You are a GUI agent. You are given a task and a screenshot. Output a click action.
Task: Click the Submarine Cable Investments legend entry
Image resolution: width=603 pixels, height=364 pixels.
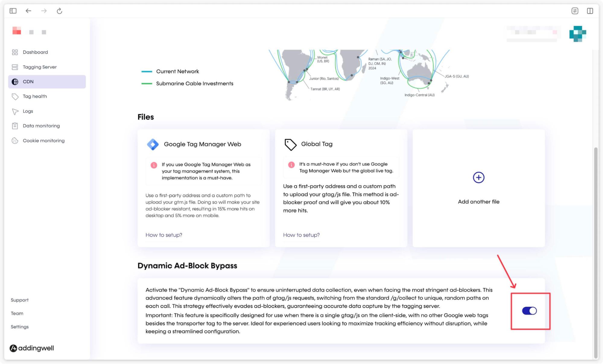(187, 83)
